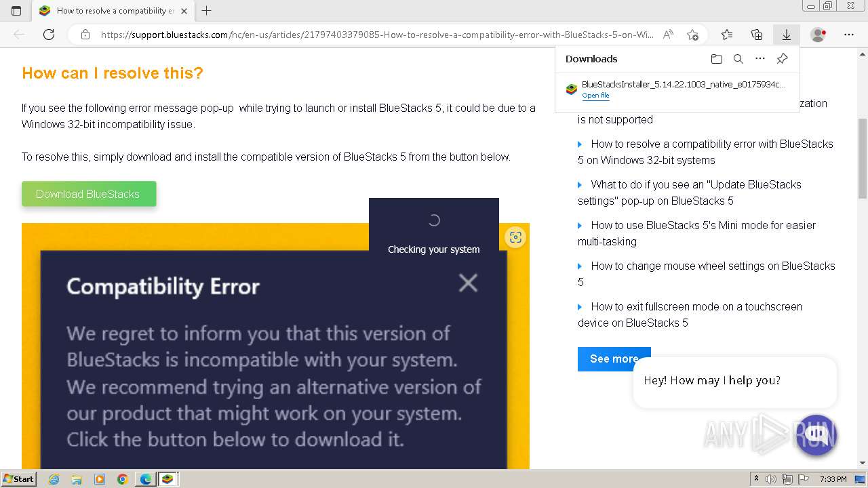Open the Windows Start menu

click(18, 479)
